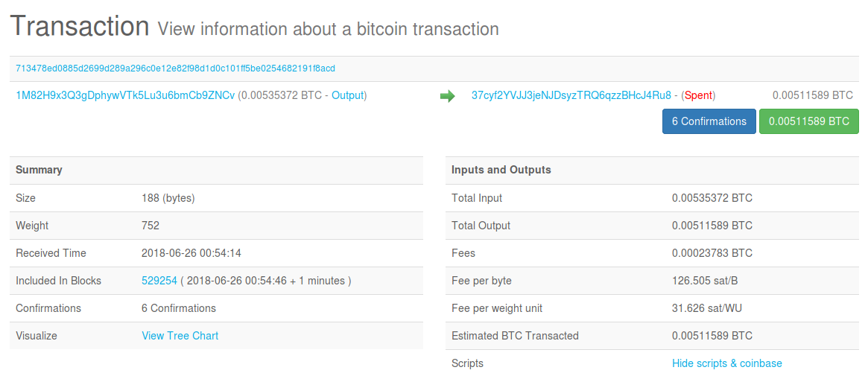Click the Inputs and Outputs table header
The width and height of the screenshot is (868, 376).
[501, 170]
